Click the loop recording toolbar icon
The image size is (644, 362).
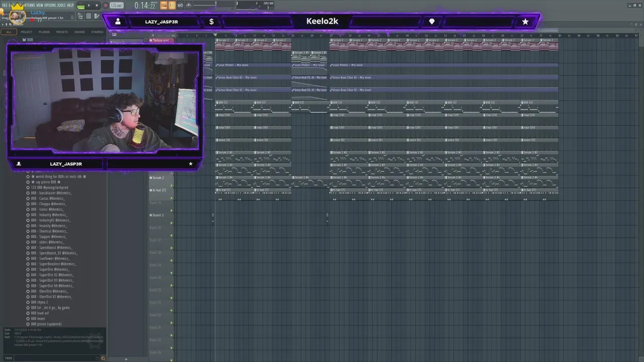[x=180, y=5]
